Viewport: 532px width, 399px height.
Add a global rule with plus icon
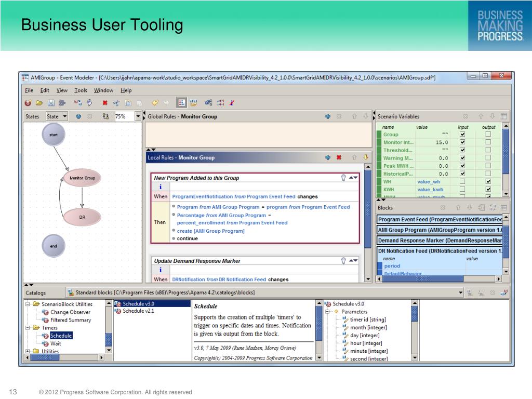tap(328, 116)
